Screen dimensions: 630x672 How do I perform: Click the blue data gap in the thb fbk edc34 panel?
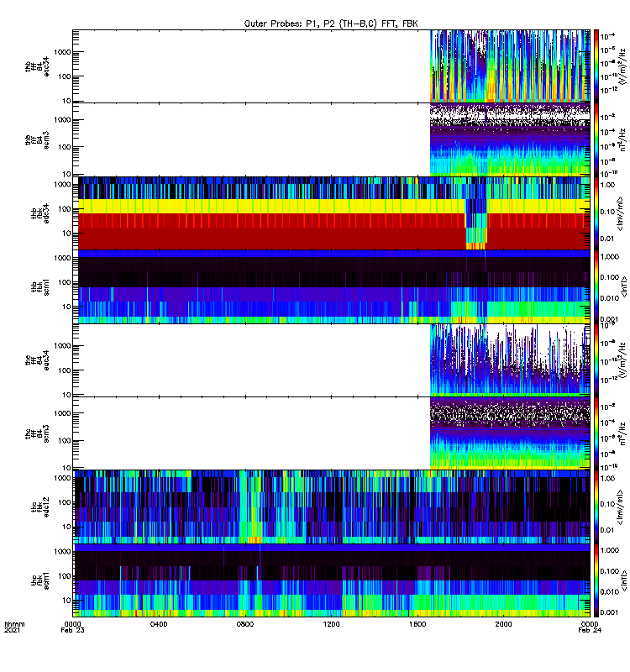[x=476, y=223]
